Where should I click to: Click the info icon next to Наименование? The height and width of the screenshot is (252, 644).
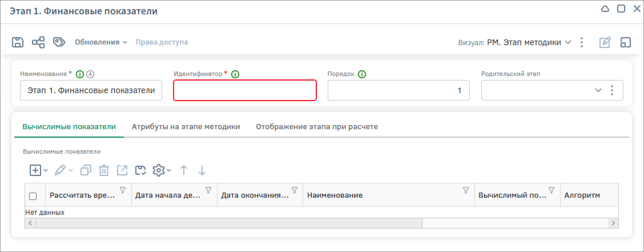click(x=80, y=74)
